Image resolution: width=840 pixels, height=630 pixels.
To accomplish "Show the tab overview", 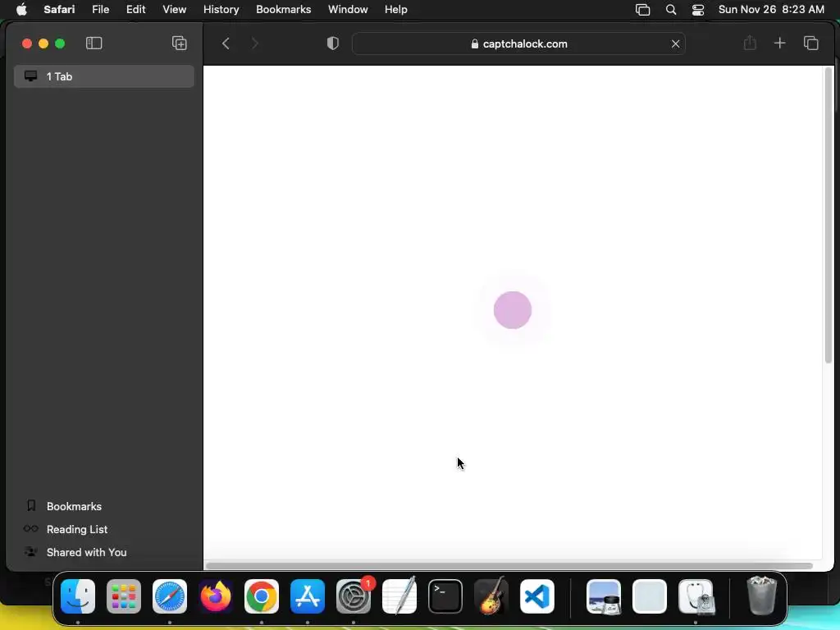I will [x=811, y=43].
